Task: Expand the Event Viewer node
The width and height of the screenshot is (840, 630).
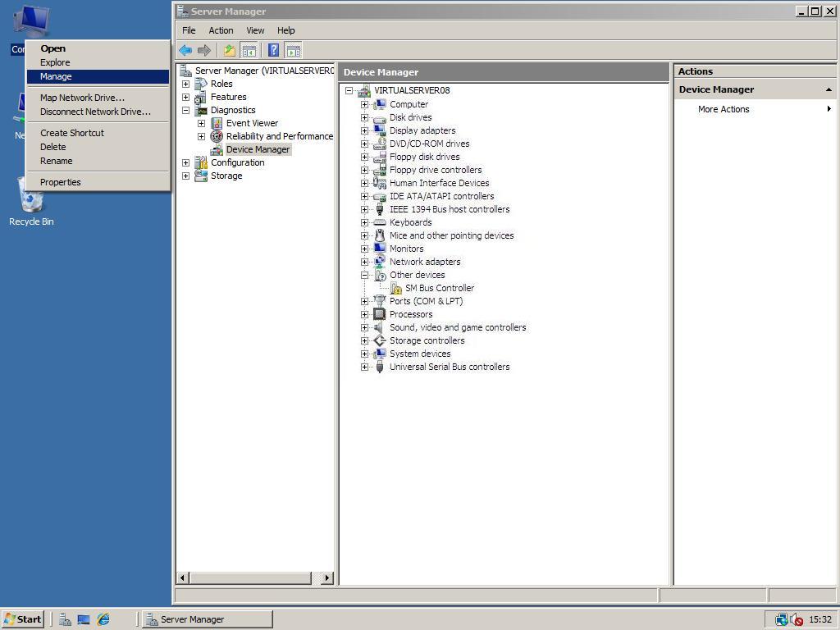Action: pos(202,123)
